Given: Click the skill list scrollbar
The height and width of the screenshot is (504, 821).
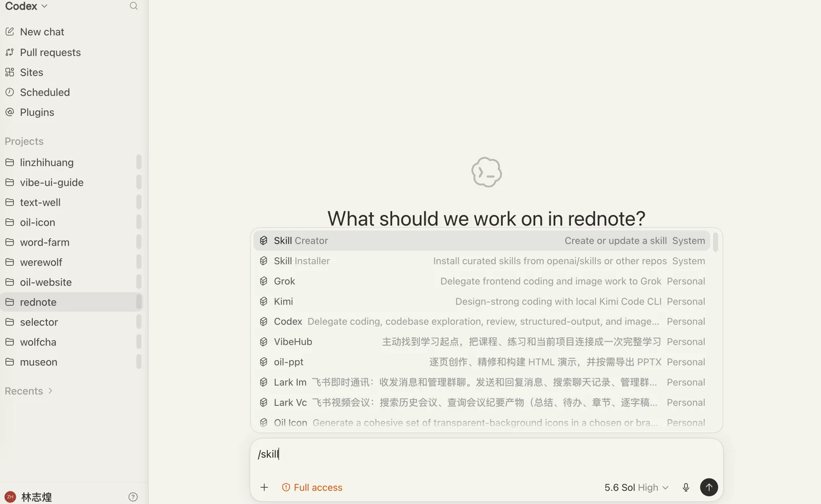Looking at the screenshot, I should [x=715, y=242].
